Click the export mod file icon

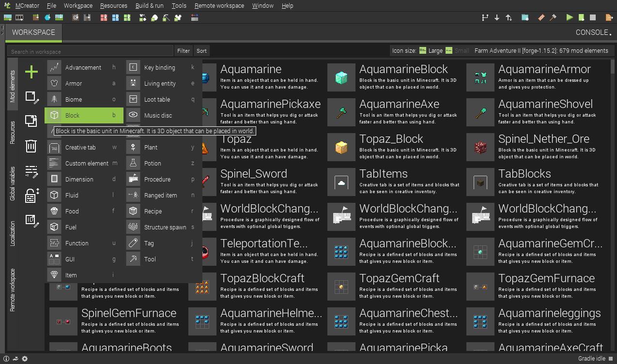[609, 17]
